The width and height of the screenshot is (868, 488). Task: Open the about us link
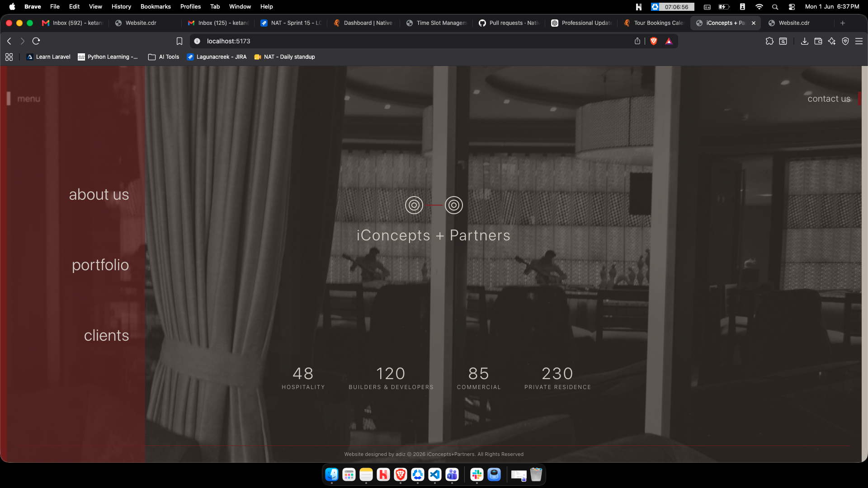point(99,194)
